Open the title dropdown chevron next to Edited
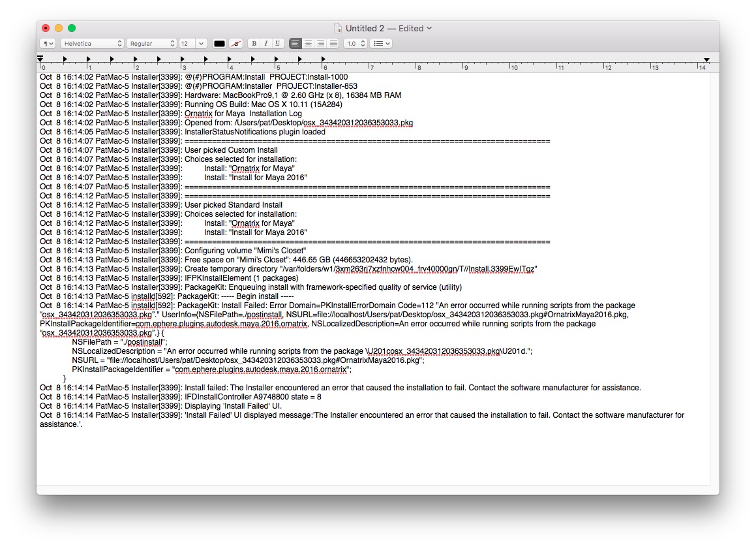Viewport: 756px width, 547px height. [429, 28]
